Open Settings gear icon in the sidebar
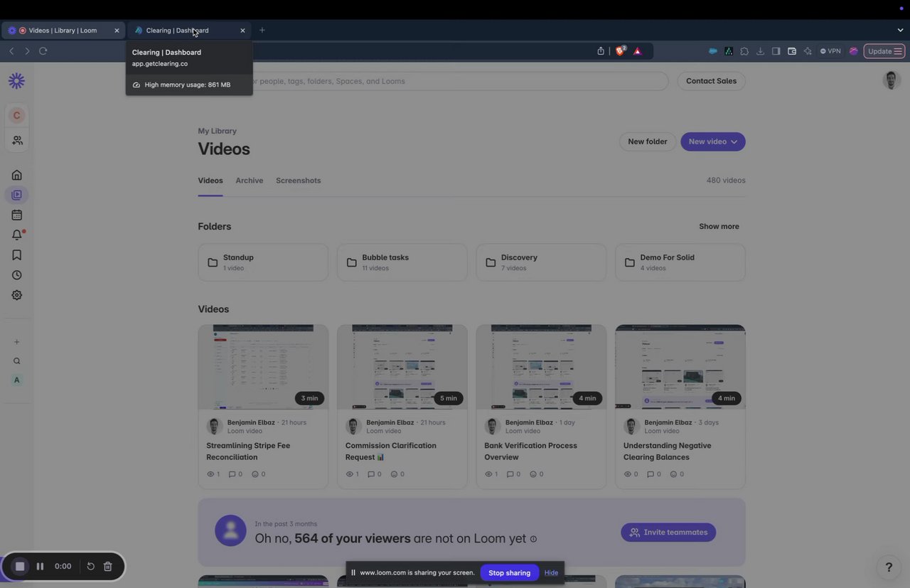Image resolution: width=910 pixels, height=588 pixels. [x=16, y=295]
